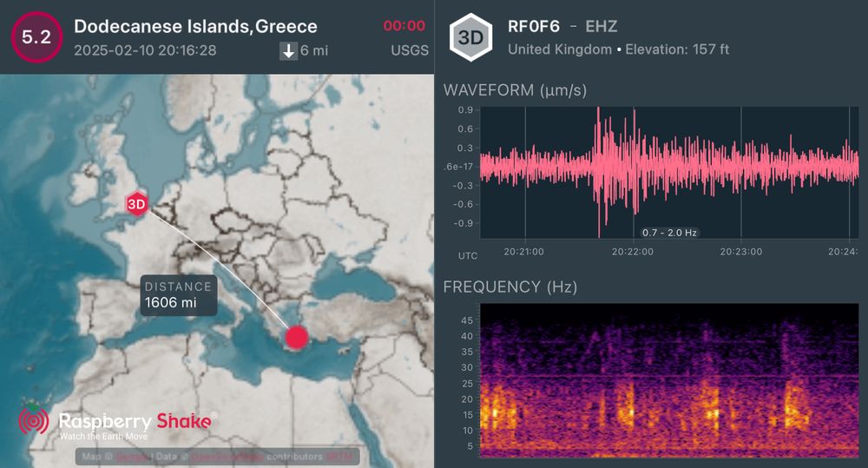This screenshot has width=868, height=468.
Task: Select the 3D station marker on map
Action: (x=136, y=204)
